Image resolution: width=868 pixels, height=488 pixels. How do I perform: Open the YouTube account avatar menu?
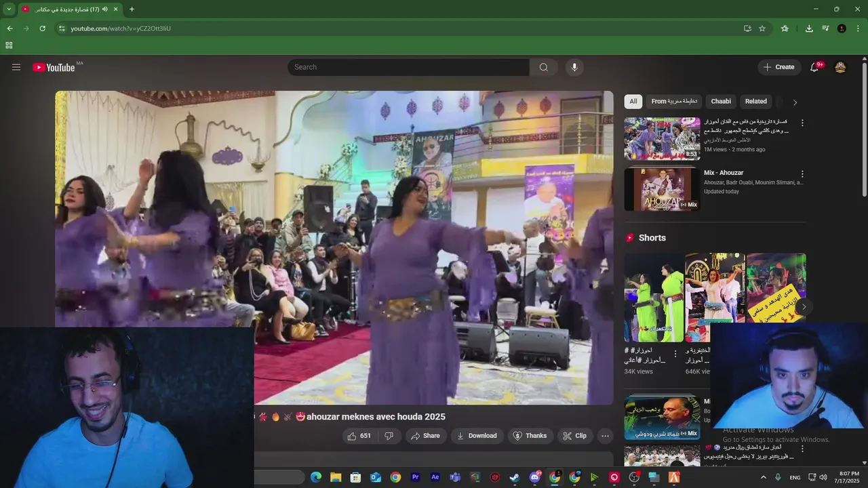[840, 67]
